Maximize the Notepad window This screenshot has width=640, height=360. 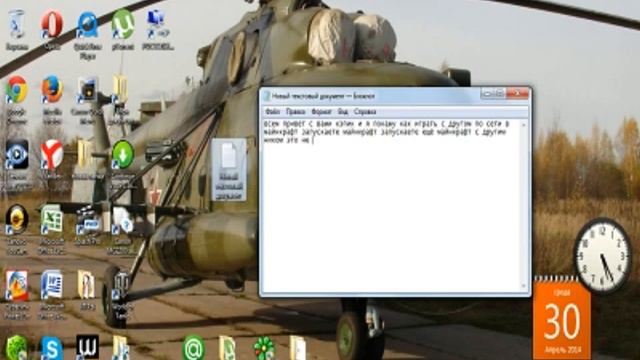point(500,94)
